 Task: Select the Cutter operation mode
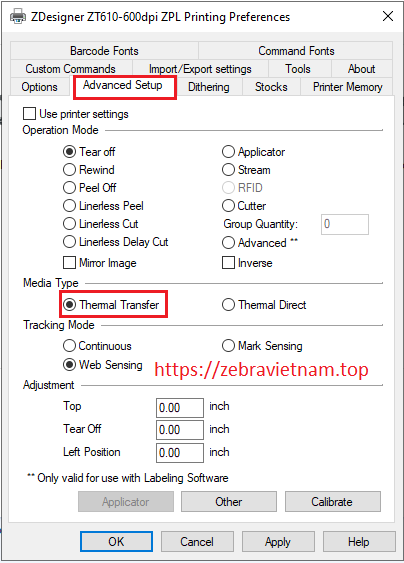coord(244,206)
